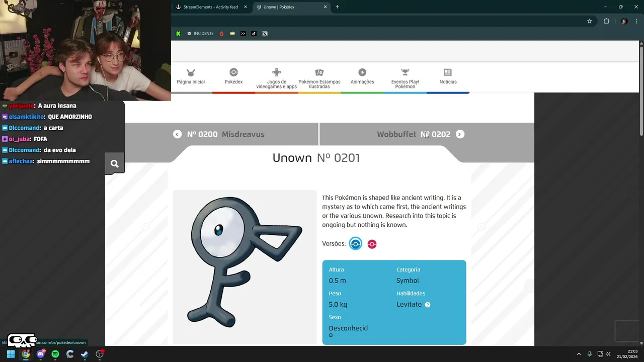Click the Categoria Symbol value
Screen dimensions: 644x362
pos(408,281)
